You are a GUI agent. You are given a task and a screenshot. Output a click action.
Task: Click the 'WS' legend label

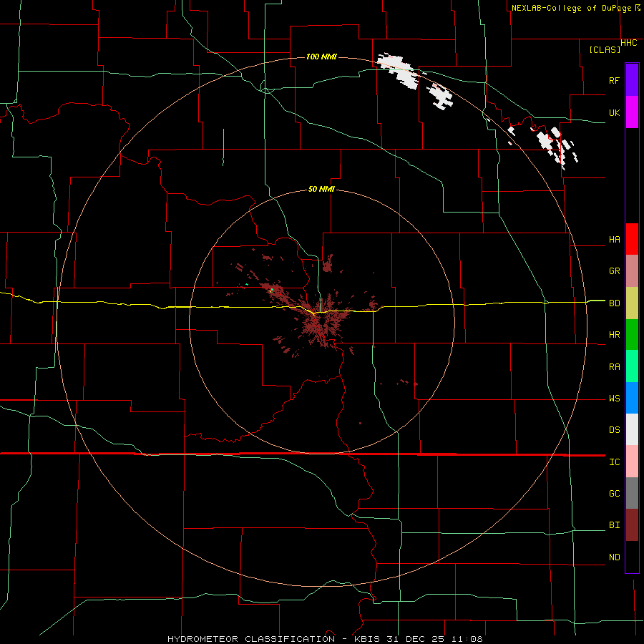(614, 399)
